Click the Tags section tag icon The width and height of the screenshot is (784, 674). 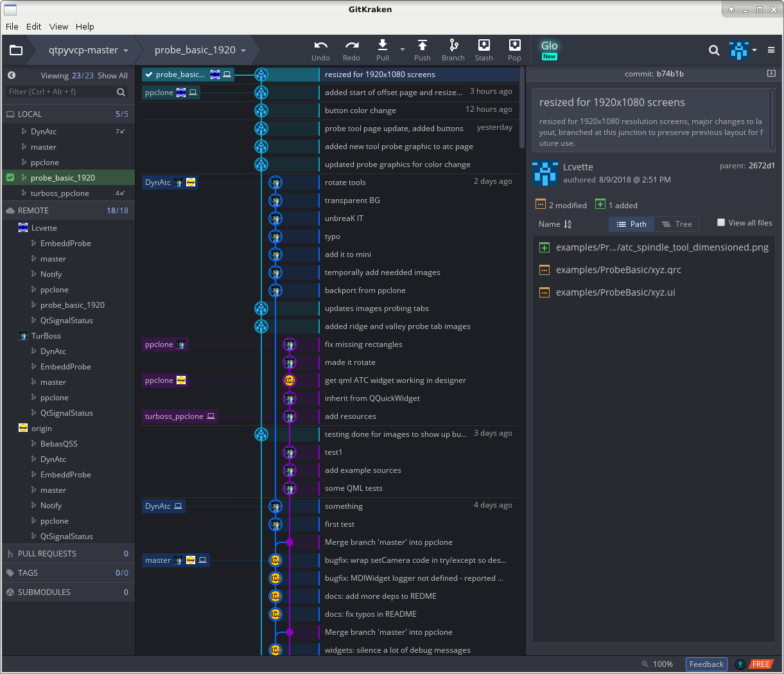[x=10, y=572]
